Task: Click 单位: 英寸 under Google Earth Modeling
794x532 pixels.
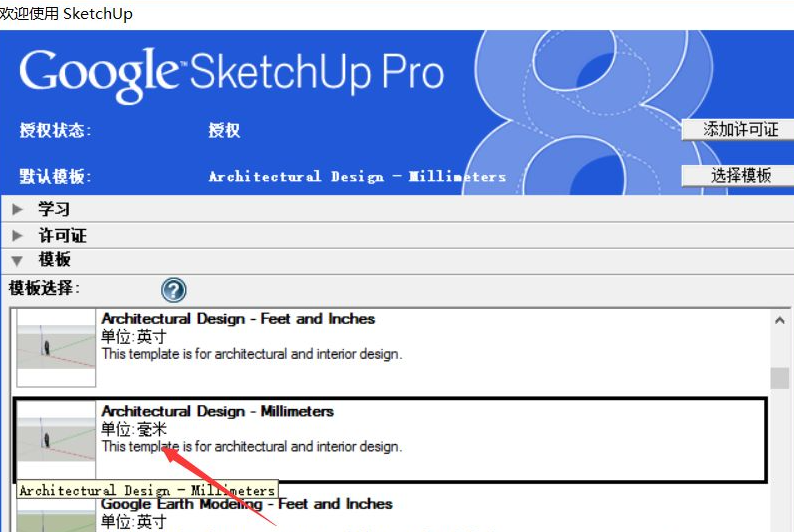Action: coord(134,522)
